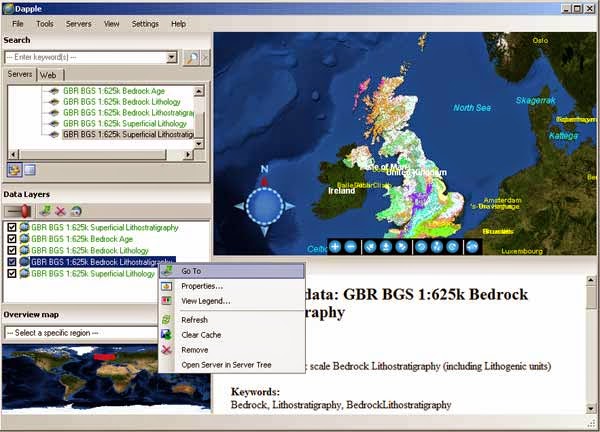Click the globe icon beside Superficial Lithostratigraphy data layer
Viewport: 600px width, 432px height.
coord(24,227)
